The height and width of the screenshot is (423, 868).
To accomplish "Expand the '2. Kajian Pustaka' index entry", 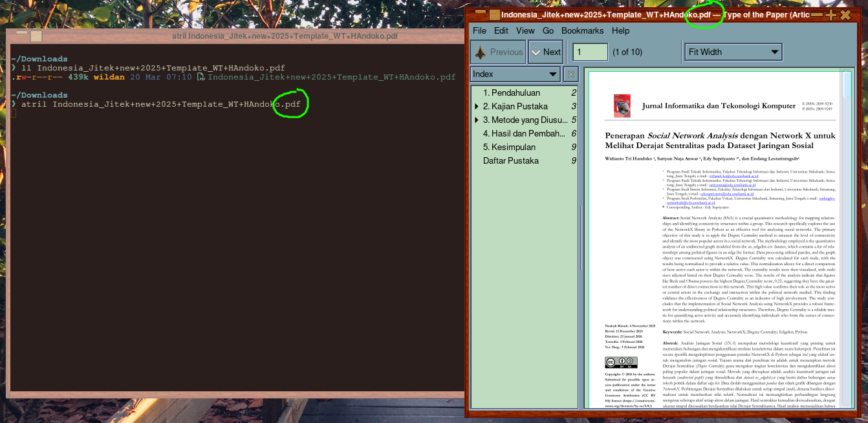I will (x=477, y=107).
